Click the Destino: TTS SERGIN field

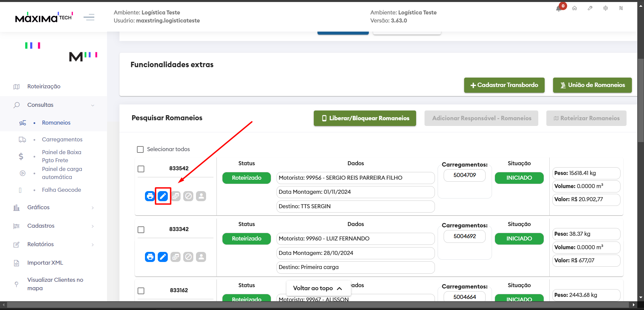coord(355,207)
